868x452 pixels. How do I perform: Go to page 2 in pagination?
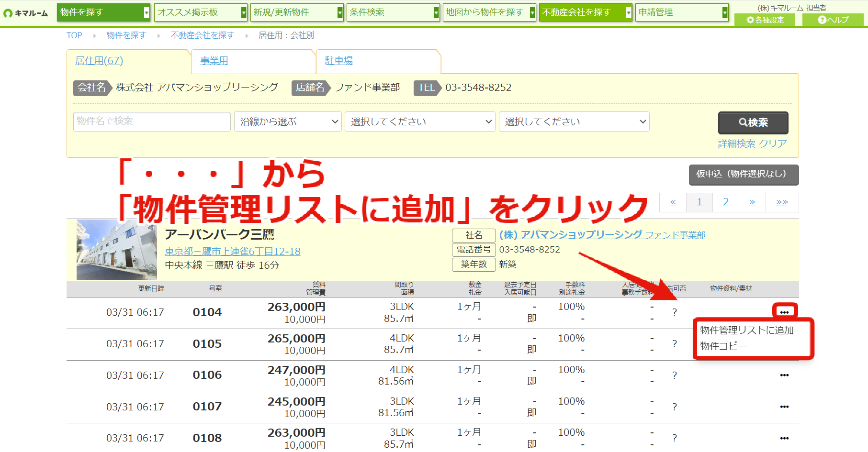pos(726,202)
